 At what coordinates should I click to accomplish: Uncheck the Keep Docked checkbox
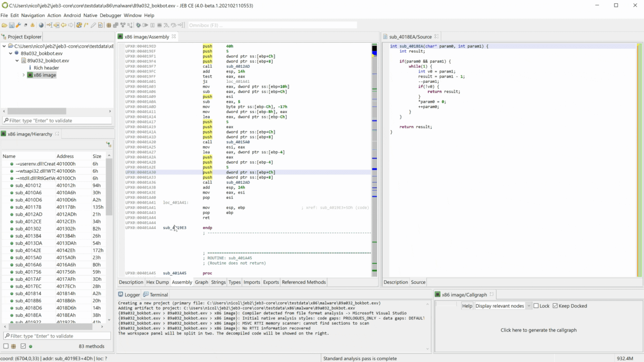[555, 306]
